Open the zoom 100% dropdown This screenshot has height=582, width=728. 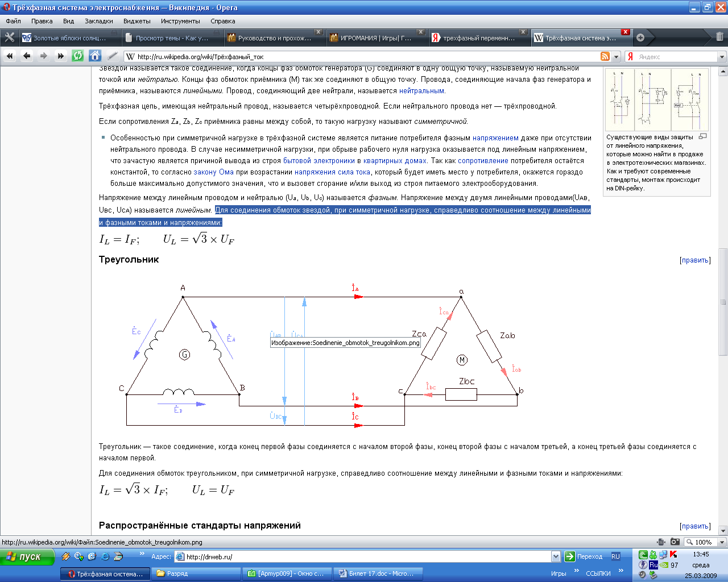click(x=722, y=542)
